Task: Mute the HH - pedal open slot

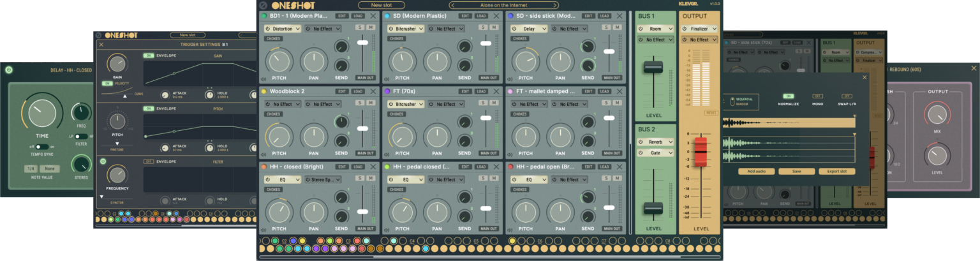Action: 616,177
